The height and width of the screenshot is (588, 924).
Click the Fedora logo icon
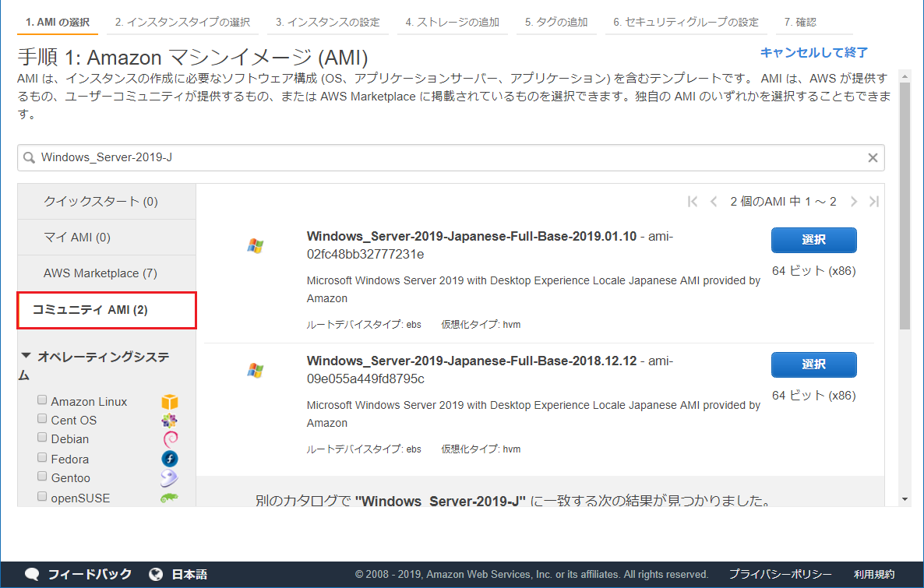[x=169, y=458]
